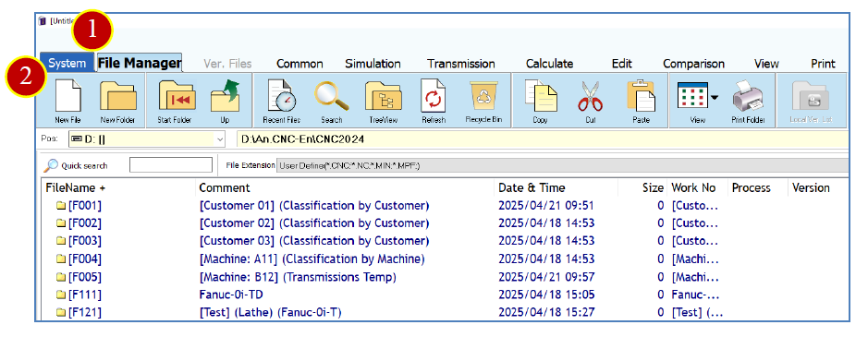Open the File Extension filter dropdown
Image resolution: width=868 pixels, height=337 pixels.
(562, 165)
